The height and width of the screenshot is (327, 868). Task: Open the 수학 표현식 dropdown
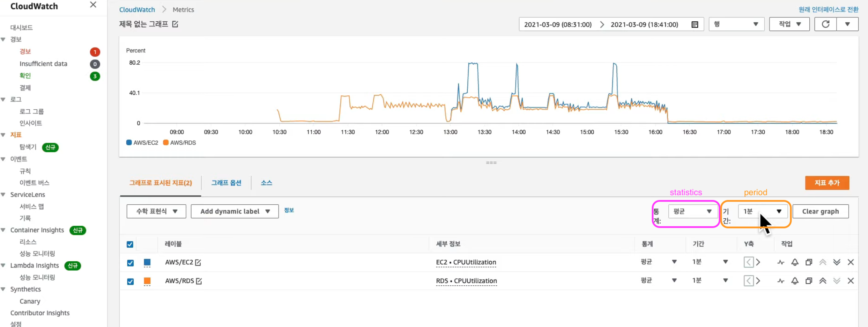(x=156, y=211)
